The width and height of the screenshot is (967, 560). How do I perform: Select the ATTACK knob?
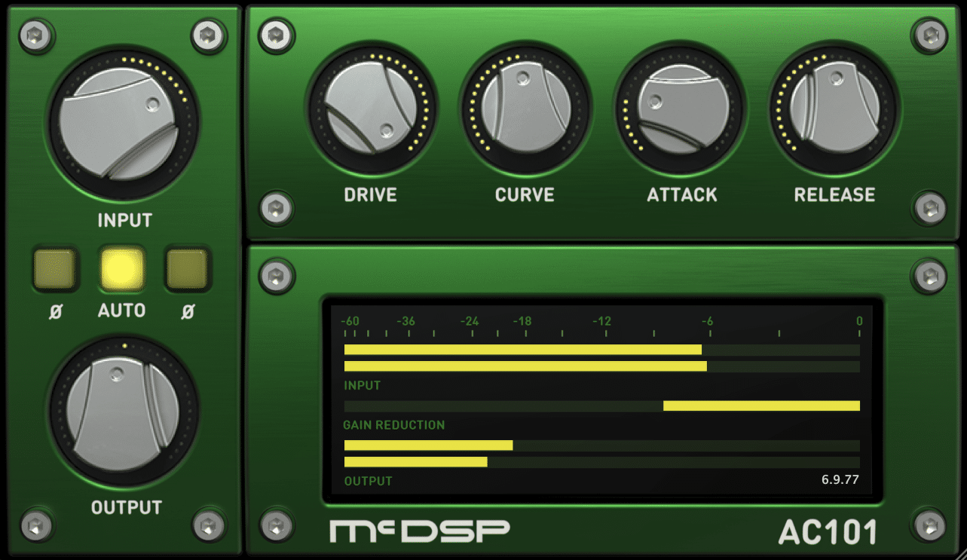[x=681, y=110]
